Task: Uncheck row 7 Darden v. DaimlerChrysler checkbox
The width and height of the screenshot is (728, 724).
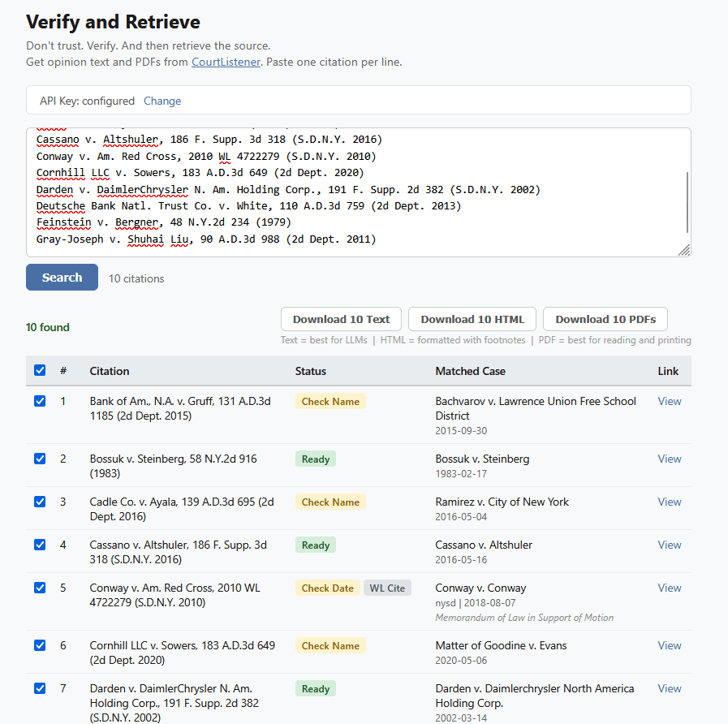Action: 40,688
